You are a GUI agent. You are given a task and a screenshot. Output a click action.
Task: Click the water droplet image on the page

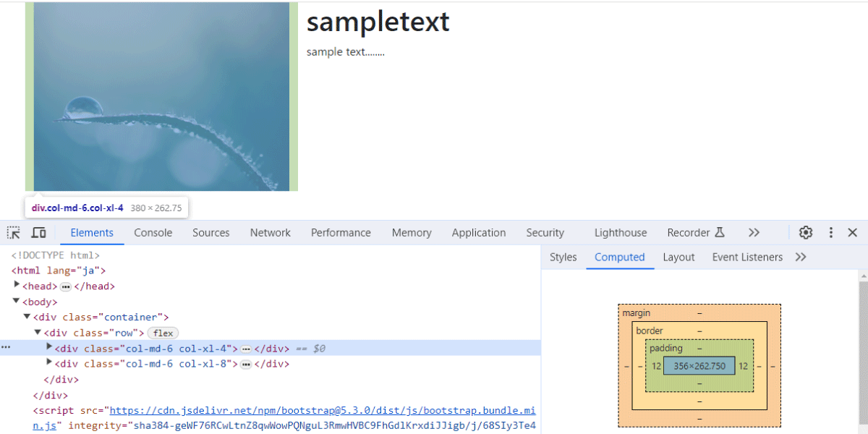pyautogui.click(x=161, y=96)
